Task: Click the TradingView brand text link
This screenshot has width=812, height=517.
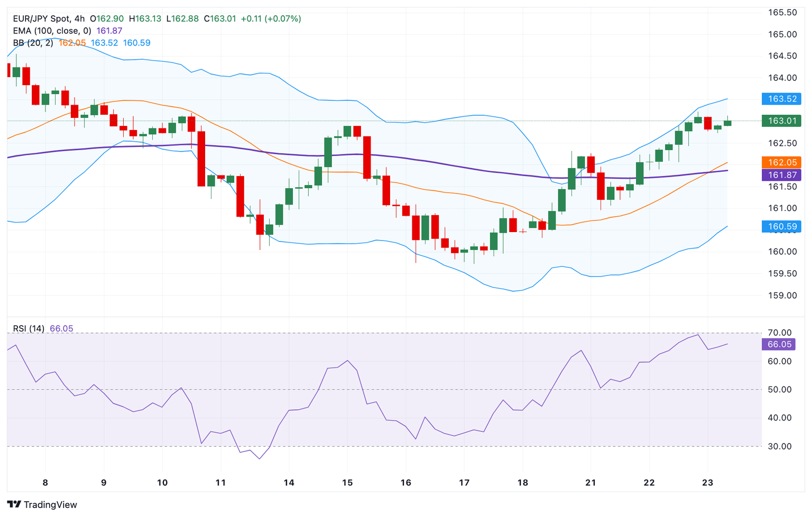Action: tap(50, 505)
